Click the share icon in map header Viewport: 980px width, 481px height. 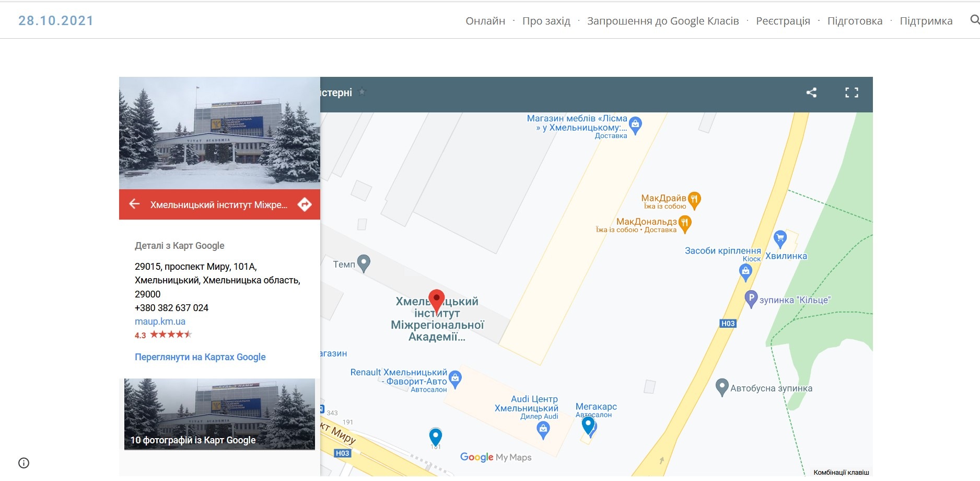[x=811, y=93]
